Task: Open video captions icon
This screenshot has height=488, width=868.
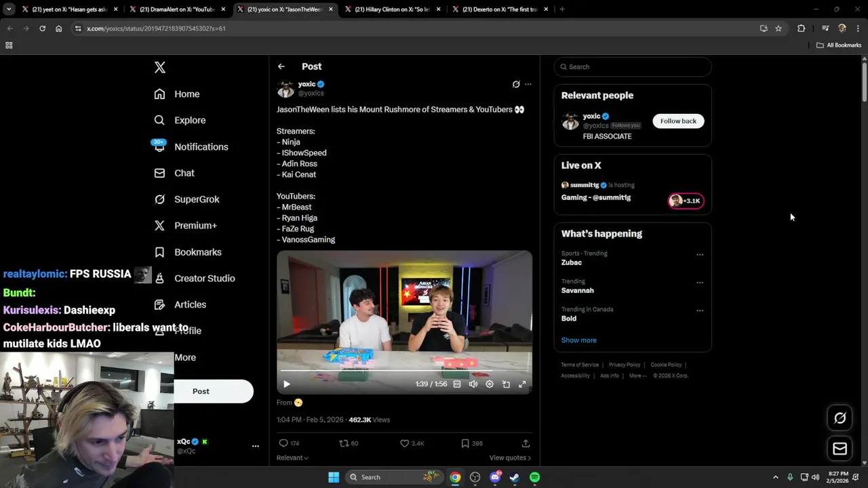Action: point(457,384)
